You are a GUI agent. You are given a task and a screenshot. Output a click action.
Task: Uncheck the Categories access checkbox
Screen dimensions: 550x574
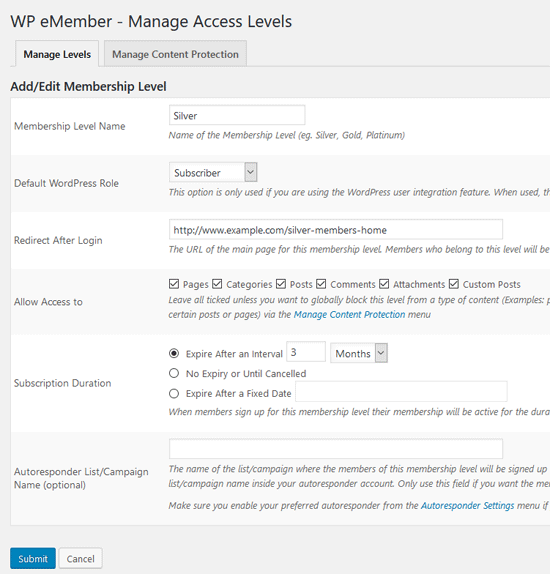(217, 284)
